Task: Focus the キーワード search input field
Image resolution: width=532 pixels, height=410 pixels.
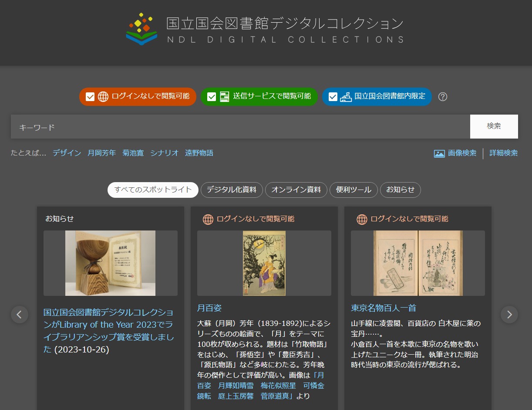Action: click(240, 126)
